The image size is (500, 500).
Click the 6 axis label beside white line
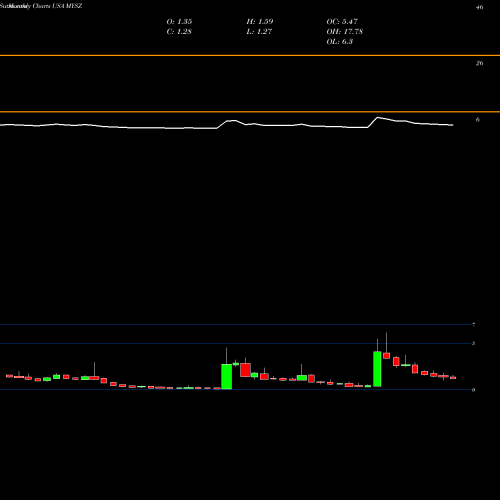click(x=478, y=119)
